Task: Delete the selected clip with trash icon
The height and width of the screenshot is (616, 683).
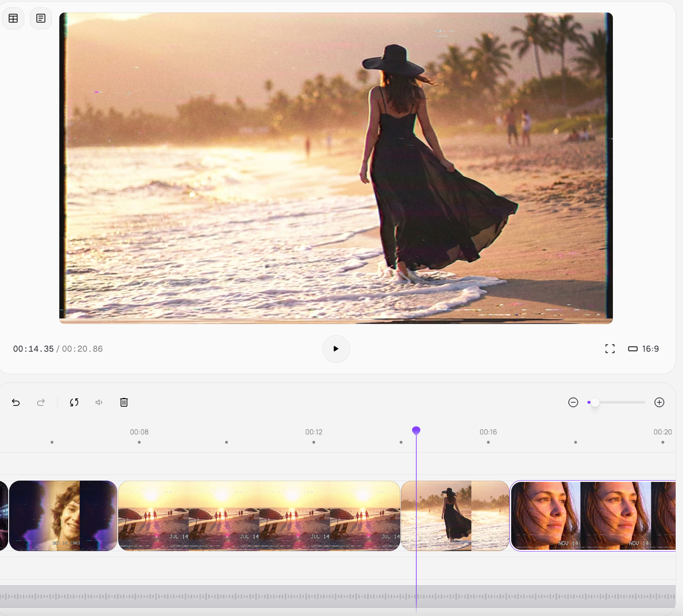Action: (x=124, y=402)
